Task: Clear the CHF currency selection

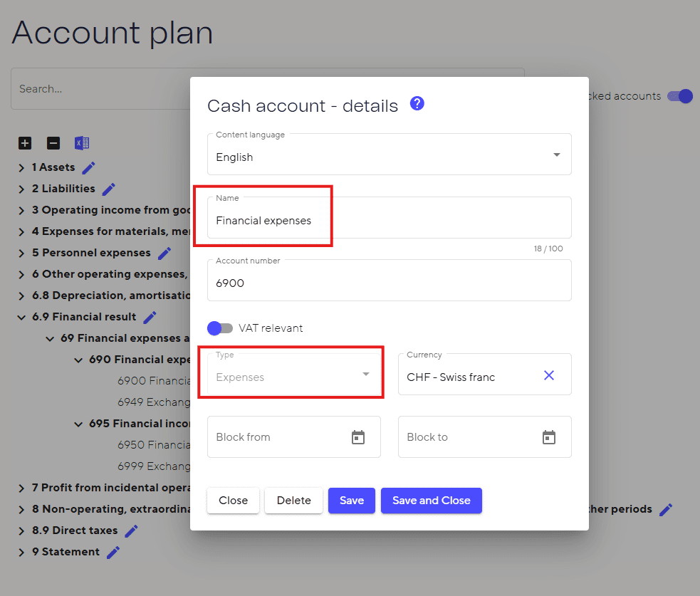Action: [x=549, y=375]
